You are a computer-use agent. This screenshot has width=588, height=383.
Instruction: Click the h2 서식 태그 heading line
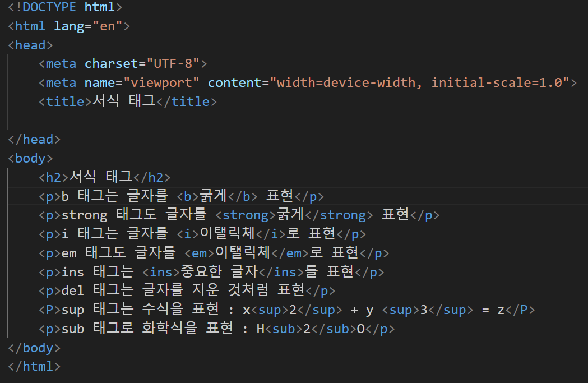pyautogui.click(x=104, y=177)
